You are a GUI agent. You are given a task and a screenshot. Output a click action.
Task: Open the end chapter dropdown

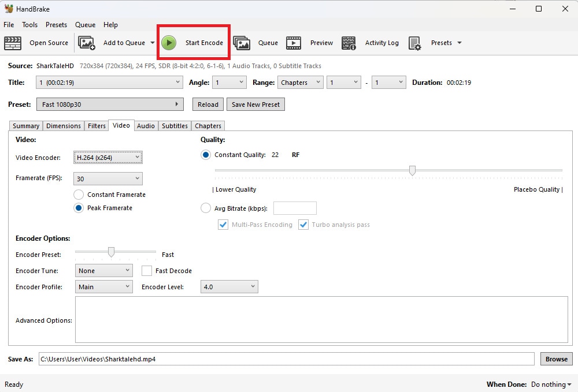[388, 83]
